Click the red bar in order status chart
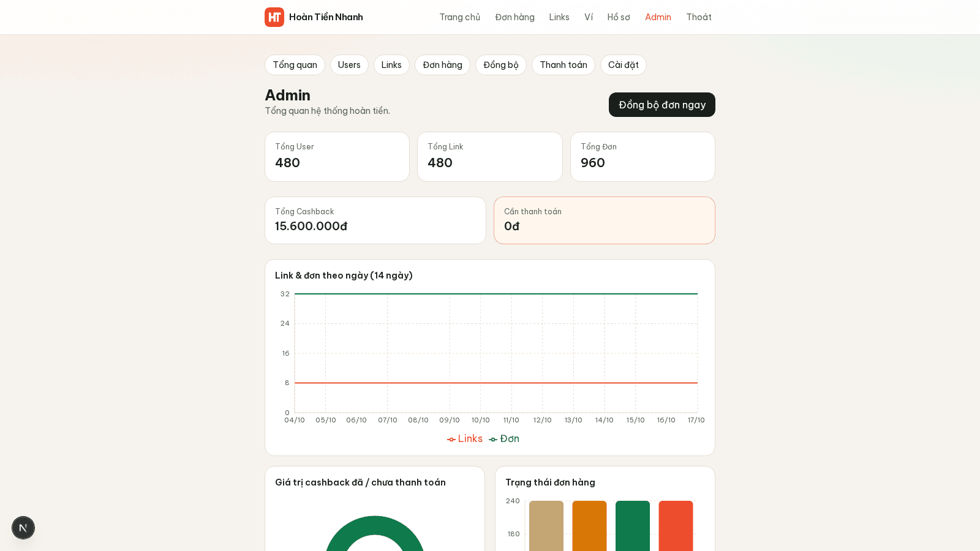The width and height of the screenshot is (980, 551). point(676,526)
